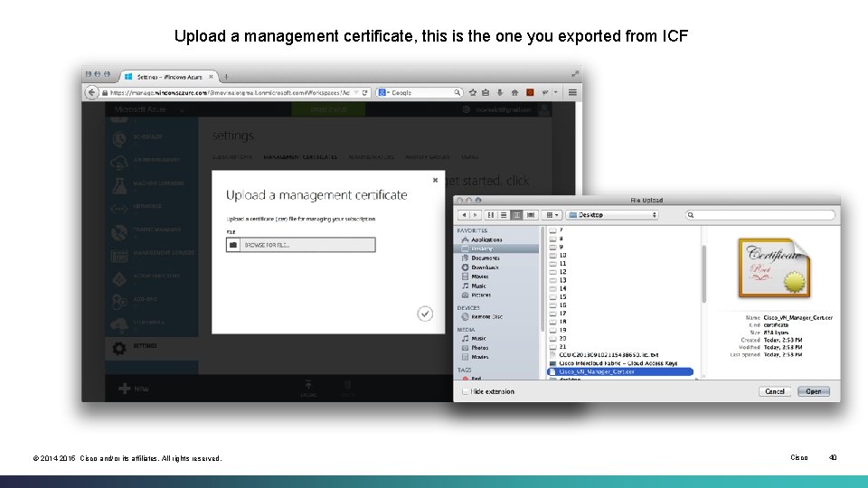Select Documents in Favorites sidebar
The image size is (868, 488).
[485, 258]
